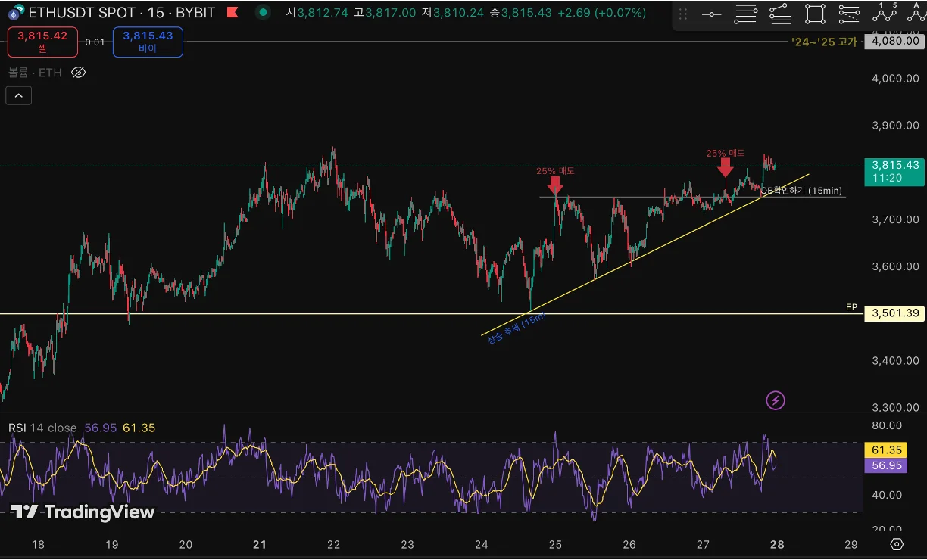Select the Fib retracement tool icon
Screen dimensions: 927x560
click(746, 14)
